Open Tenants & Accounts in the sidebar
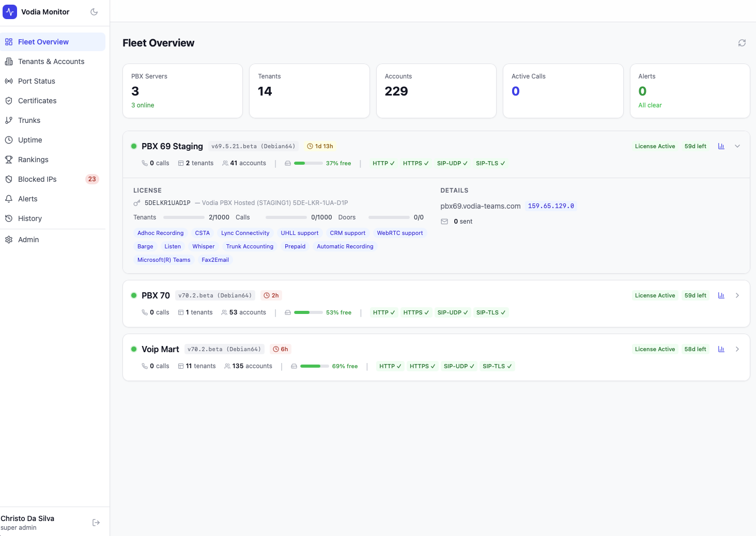The height and width of the screenshot is (536, 756). [51, 61]
